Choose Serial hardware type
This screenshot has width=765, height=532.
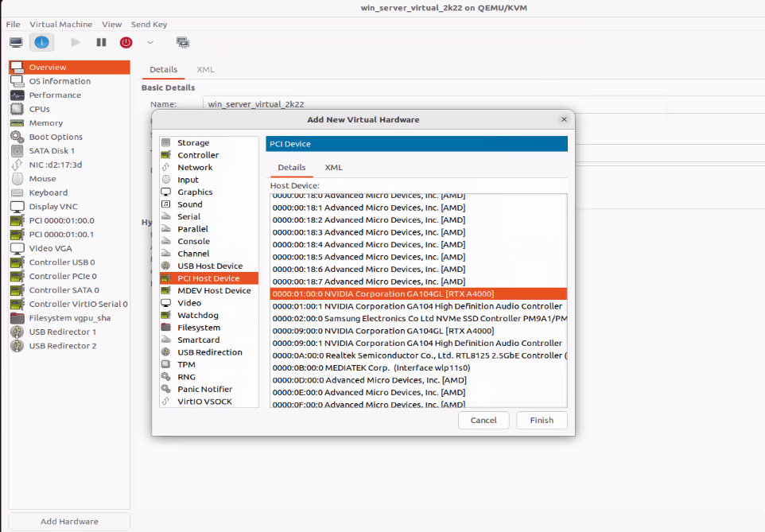[209, 216]
